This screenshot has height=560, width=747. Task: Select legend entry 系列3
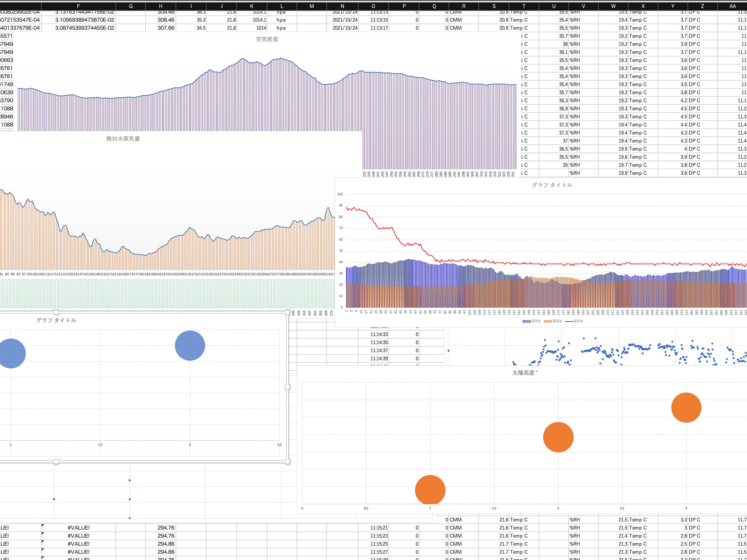(574, 321)
